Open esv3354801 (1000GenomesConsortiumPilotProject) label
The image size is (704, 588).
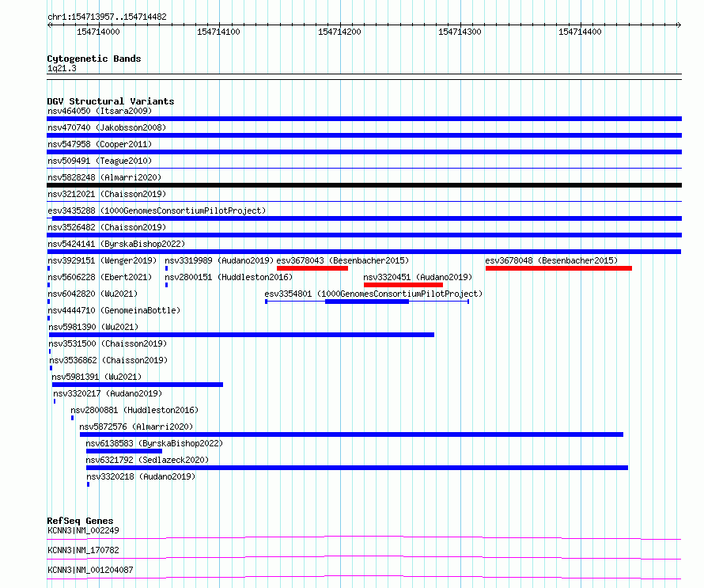(373, 294)
